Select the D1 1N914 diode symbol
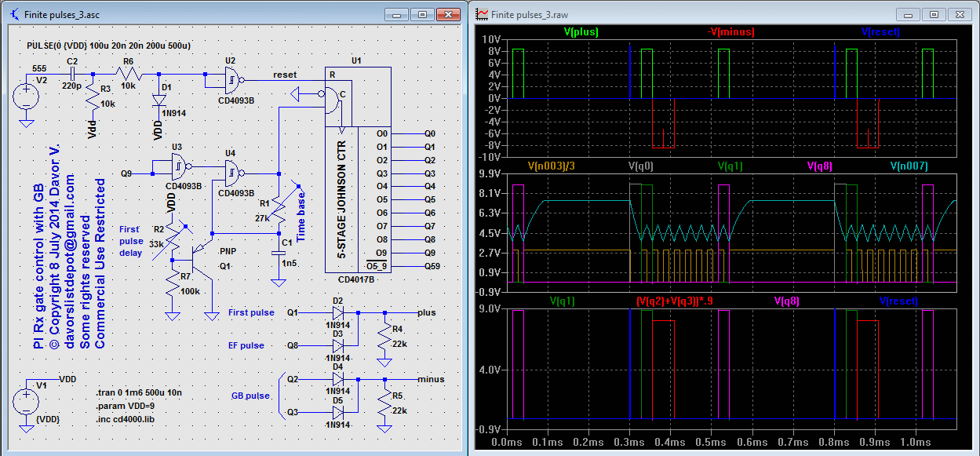This screenshot has height=456, width=980. (161, 100)
